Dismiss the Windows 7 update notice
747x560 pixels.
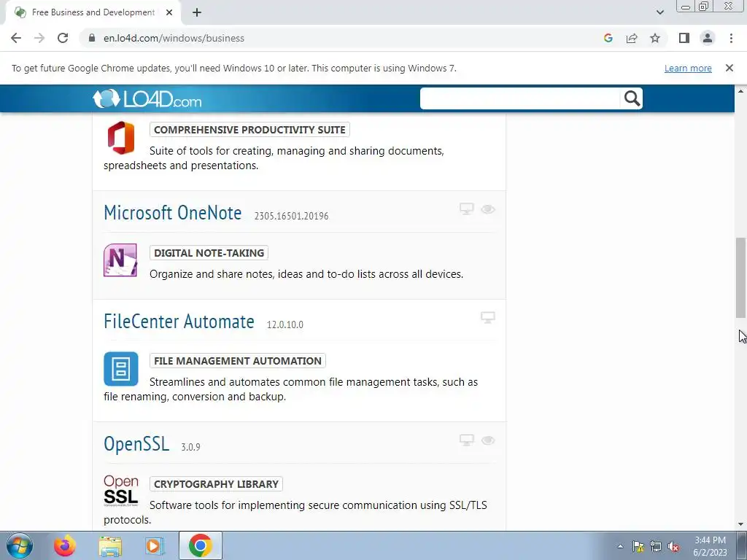tap(729, 68)
